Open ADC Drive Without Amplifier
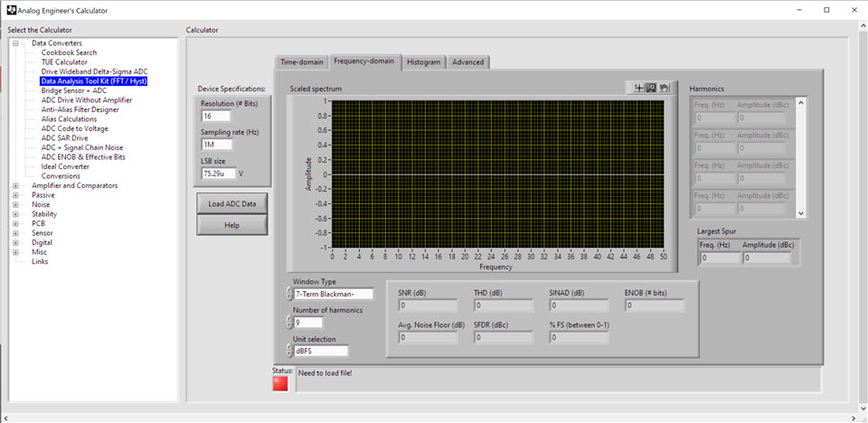The width and height of the screenshot is (868, 423). (87, 100)
